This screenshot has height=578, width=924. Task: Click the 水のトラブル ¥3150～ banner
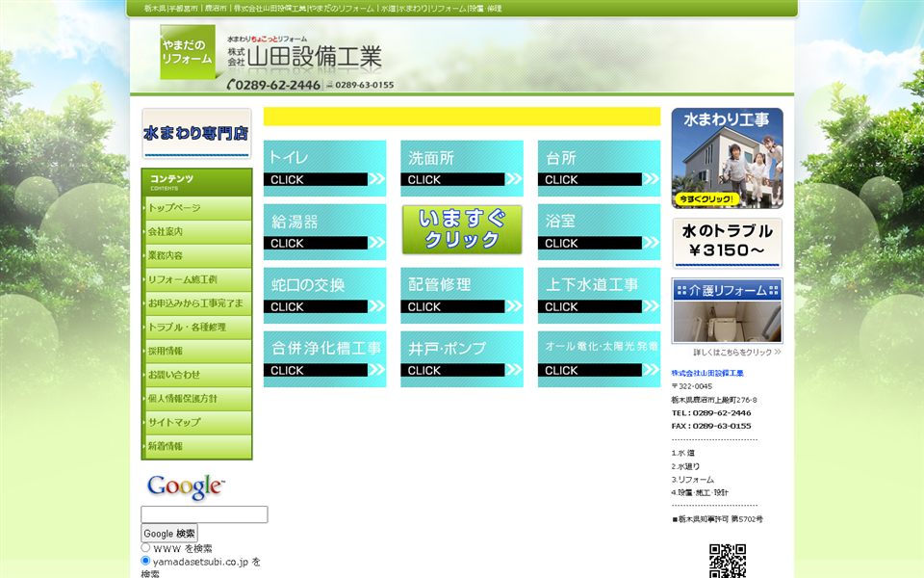coord(728,243)
